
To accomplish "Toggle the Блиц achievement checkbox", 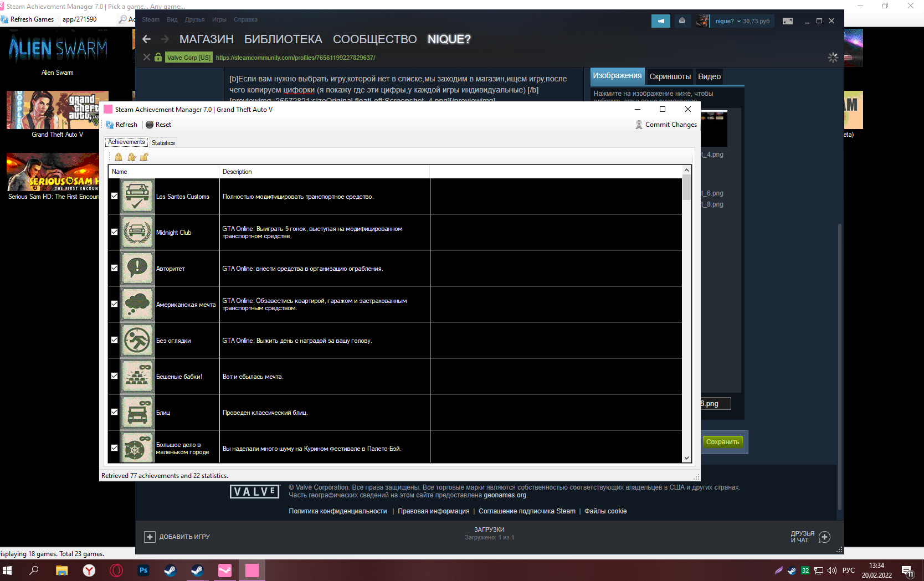I will point(114,412).
